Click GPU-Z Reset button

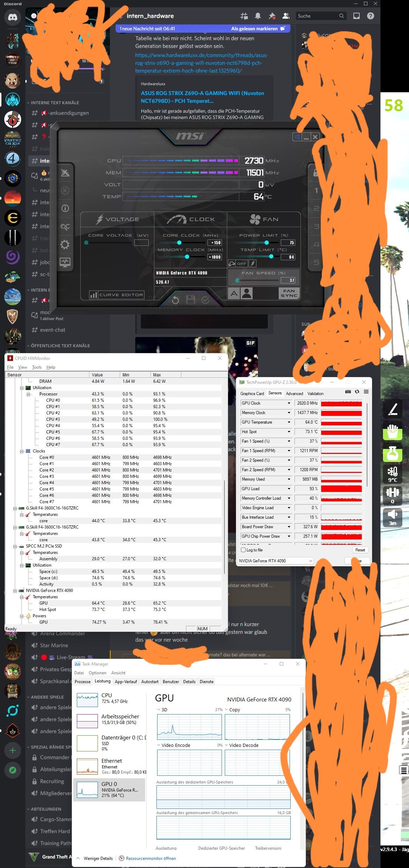(360, 550)
